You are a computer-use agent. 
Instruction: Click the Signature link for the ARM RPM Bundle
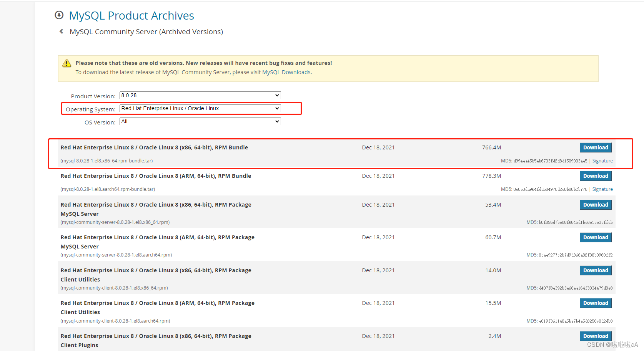tap(602, 189)
